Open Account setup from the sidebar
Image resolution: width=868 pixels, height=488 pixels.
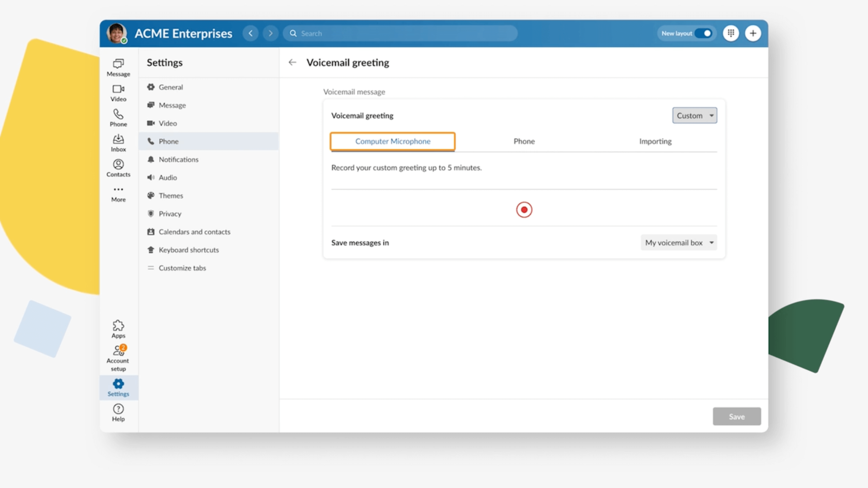[118, 355]
